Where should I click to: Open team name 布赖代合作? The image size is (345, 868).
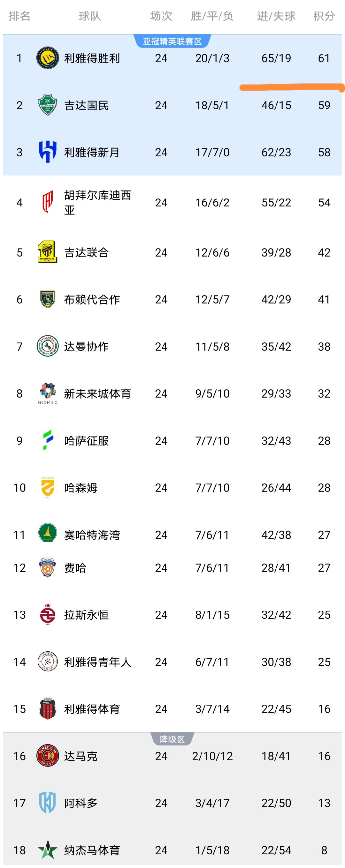[92, 299]
